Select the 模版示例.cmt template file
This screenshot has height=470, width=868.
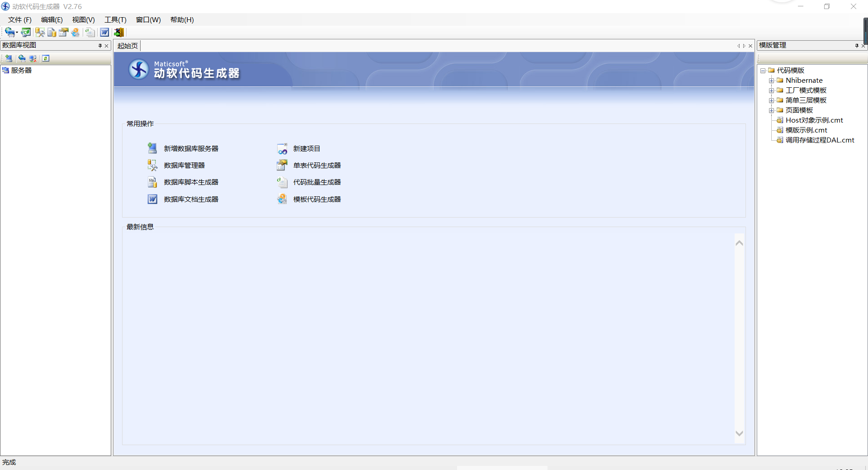[x=806, y=130]
